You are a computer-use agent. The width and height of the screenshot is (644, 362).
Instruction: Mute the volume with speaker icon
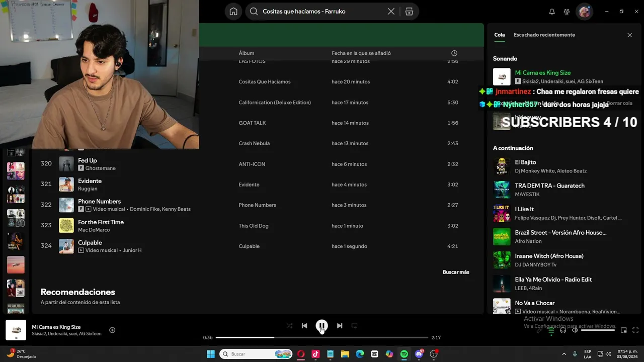tap(575, 330)
